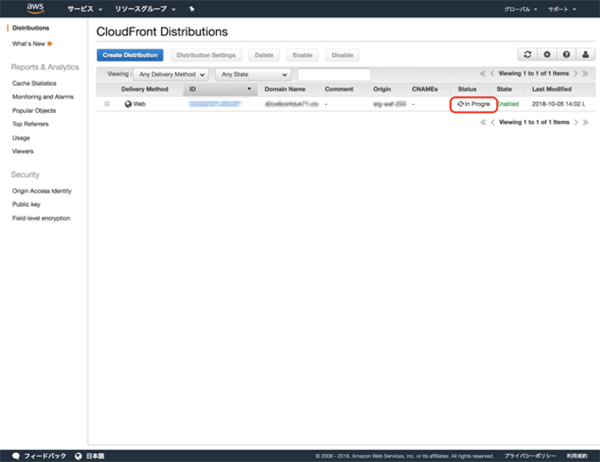Open the 利用規約 terms of use link

(x=577, y=456)
